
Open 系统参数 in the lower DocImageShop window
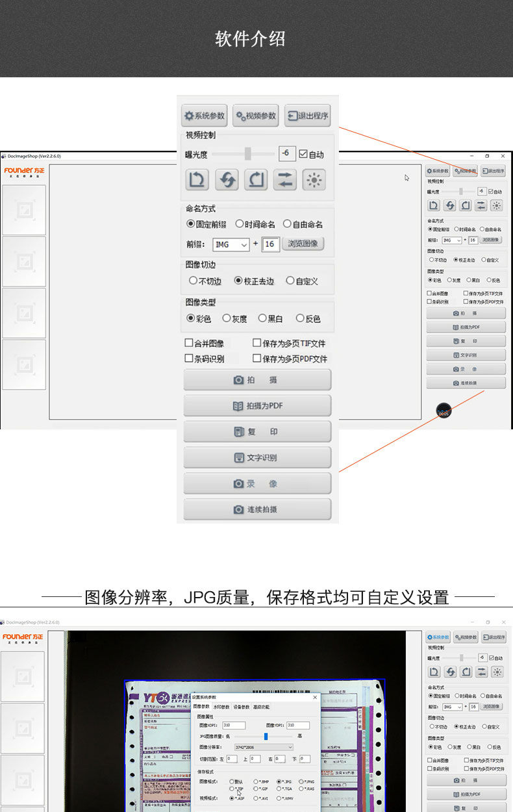pos(438,637)
